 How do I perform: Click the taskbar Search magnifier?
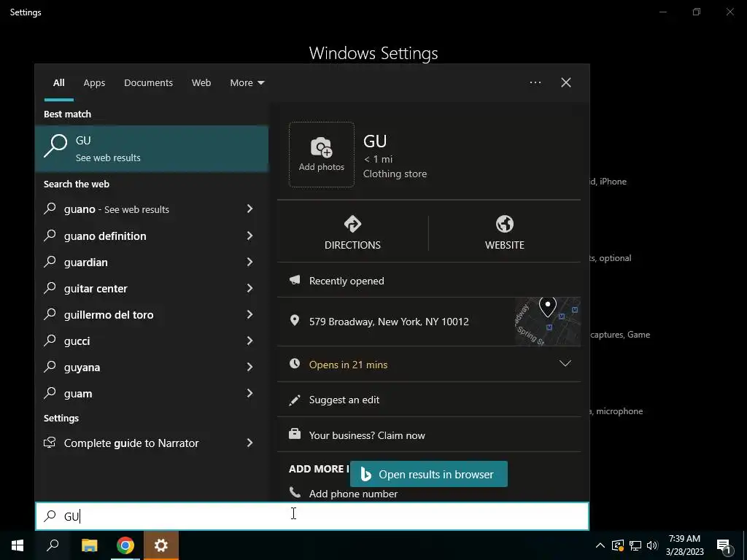coord(53,545)
